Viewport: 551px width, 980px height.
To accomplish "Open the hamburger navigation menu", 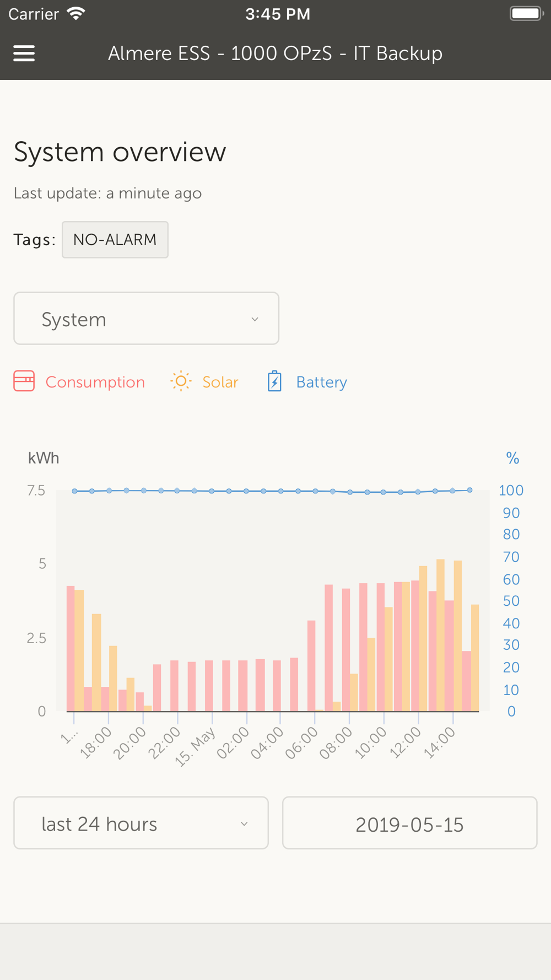I will [24, 53].
